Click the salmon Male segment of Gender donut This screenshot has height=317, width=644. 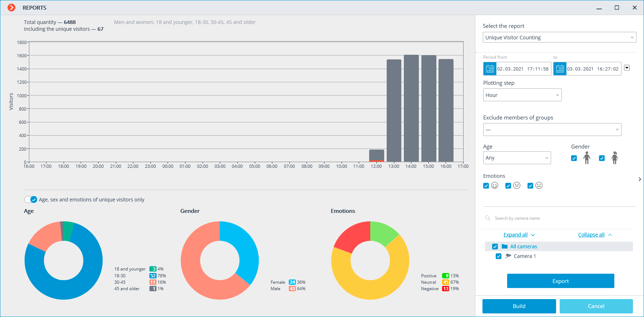tap(193, 272)
